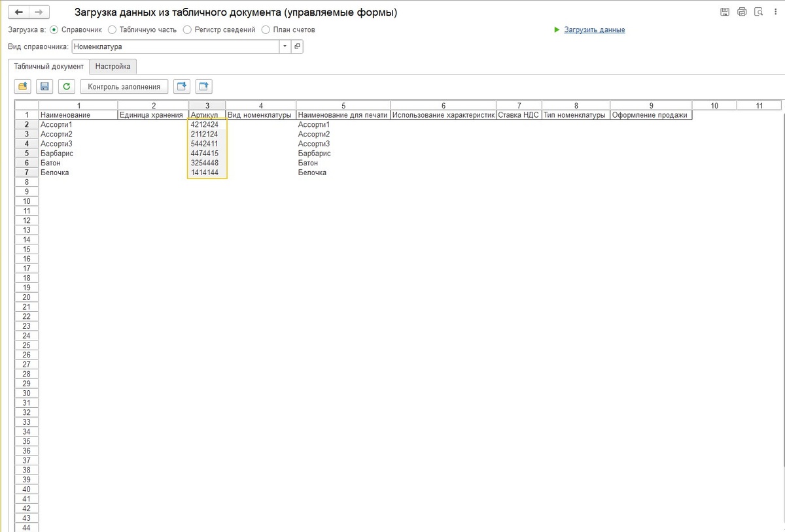Select row 10 header
The width and height of the screenshot is (785, 532).
[27, 201]
